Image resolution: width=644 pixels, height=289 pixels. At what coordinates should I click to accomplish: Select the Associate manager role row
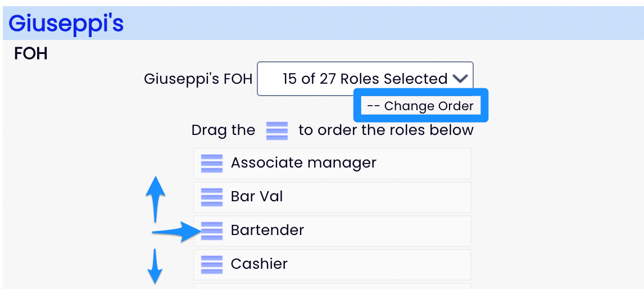[x=303, y=164]
